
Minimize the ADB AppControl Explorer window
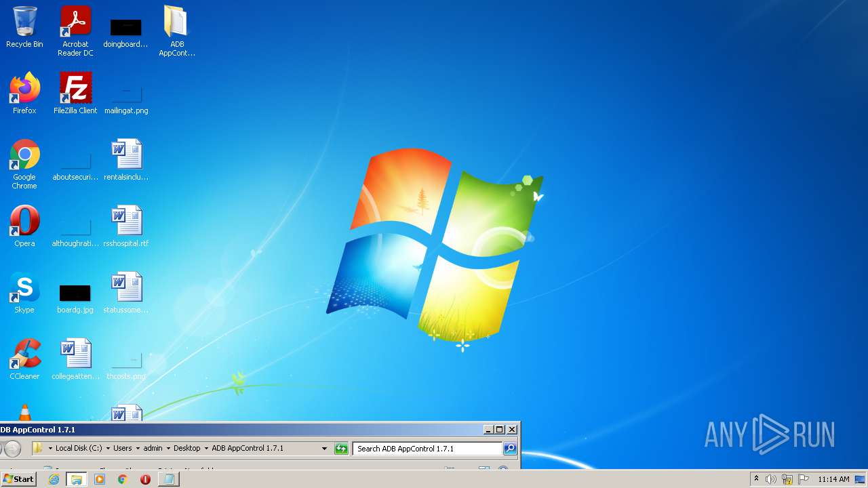tap(488, 430)
